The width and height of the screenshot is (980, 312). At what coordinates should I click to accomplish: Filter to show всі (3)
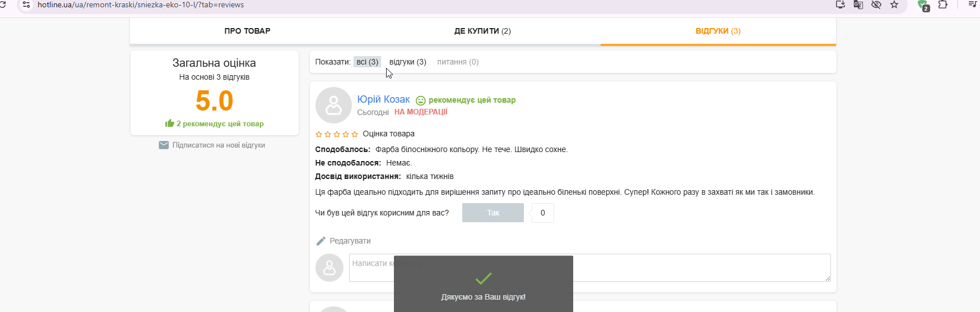pos(367,62)
